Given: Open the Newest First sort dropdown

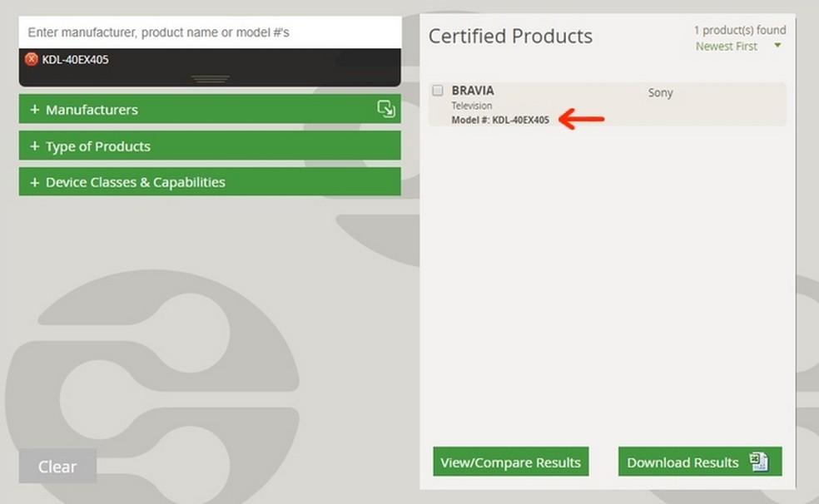Looking at the screenshot, I should click(727, 47).
